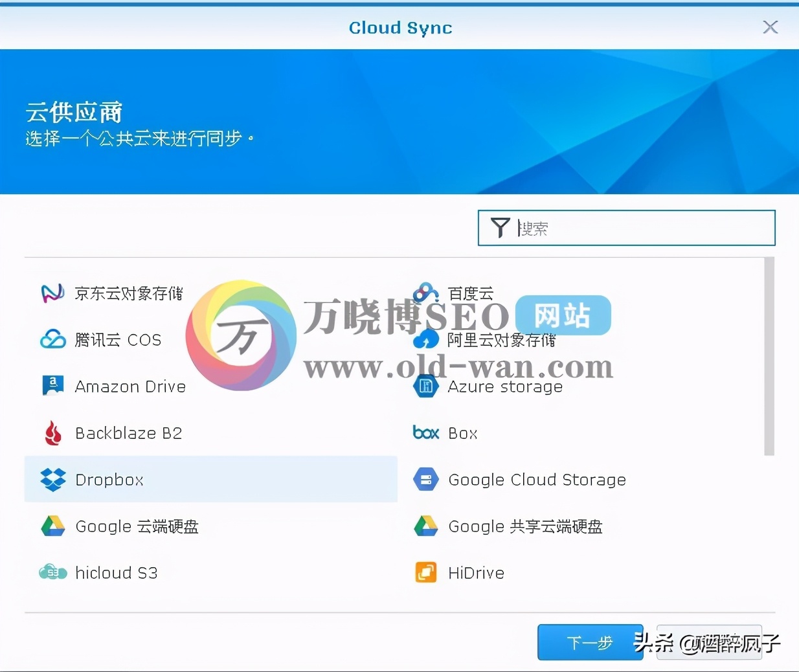Select the 腾讯云 COS cloud icon
Screen dimensions: 799x672
point(52,339)
